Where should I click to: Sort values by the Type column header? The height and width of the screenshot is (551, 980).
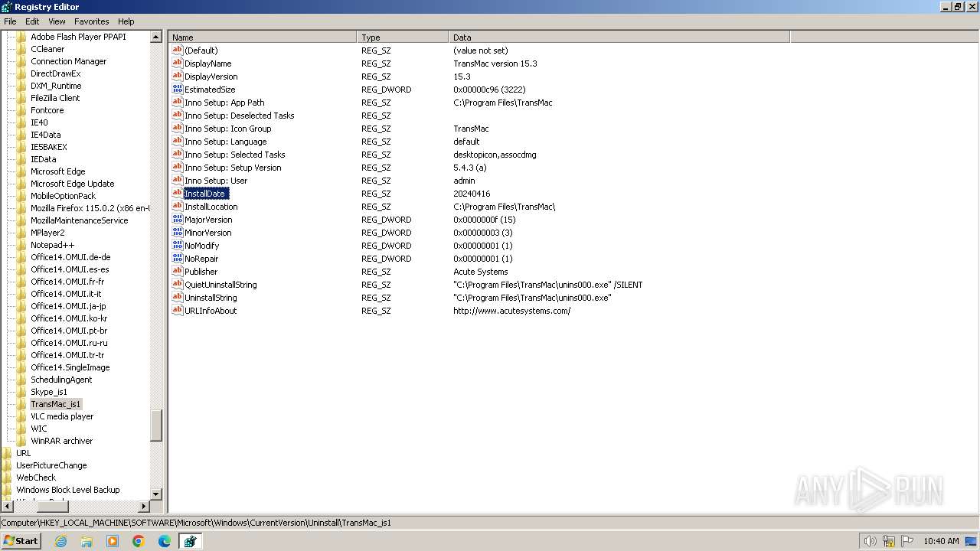[403, 37]
